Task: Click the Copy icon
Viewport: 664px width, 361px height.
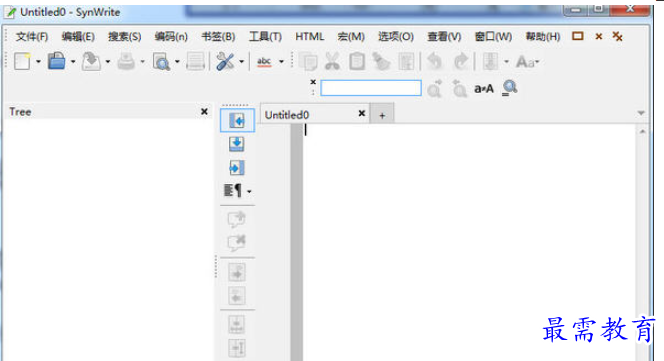Action: 308,62
